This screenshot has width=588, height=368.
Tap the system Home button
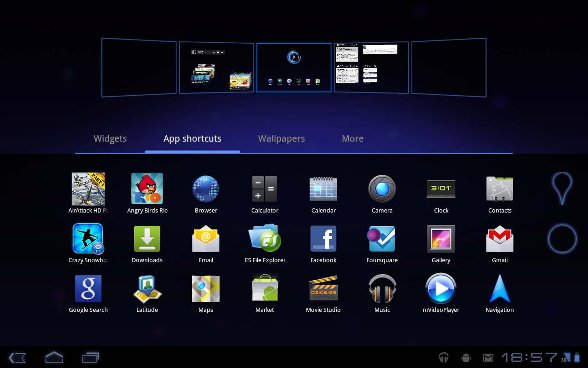click(x=54, y=357)
